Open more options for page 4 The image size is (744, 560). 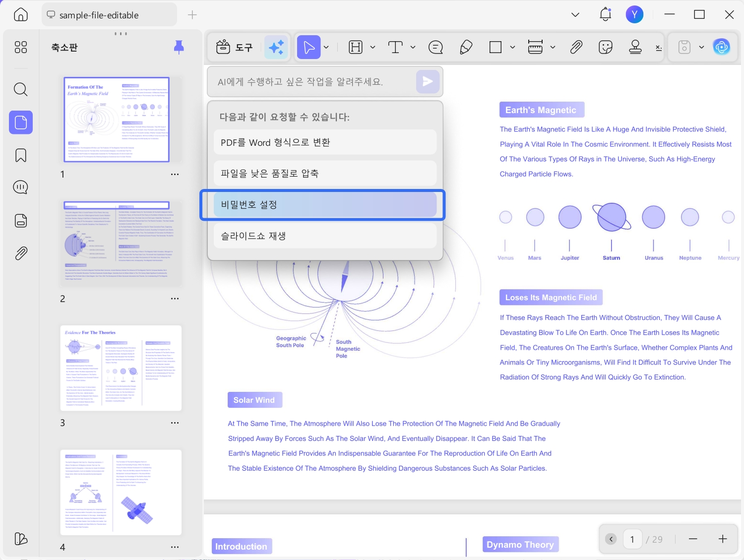point(175,547)
